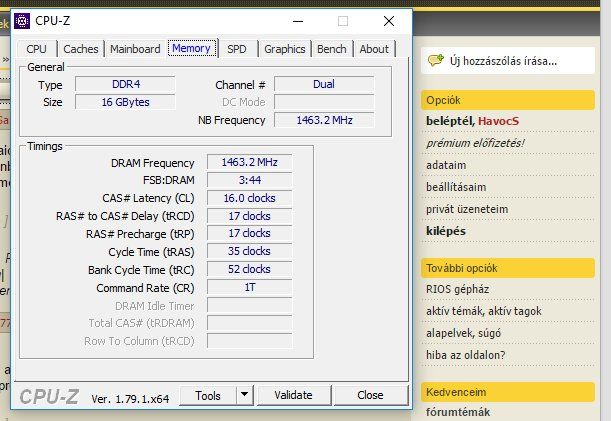This screenshot has width=611, height=421.
Task: Click the DDR4 Type value field
Action: [125, 84]
